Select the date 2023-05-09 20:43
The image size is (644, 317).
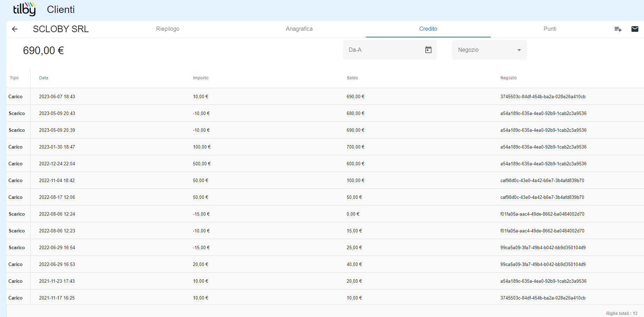(x=57, y=114)
